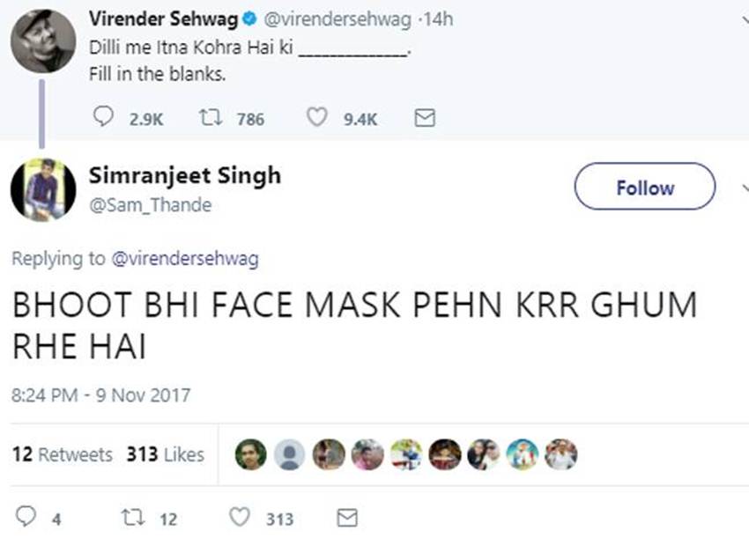Reply to Simranjeet Singh's tweet
This screenshot has width=749, height=560.
[x=29, y=518]
